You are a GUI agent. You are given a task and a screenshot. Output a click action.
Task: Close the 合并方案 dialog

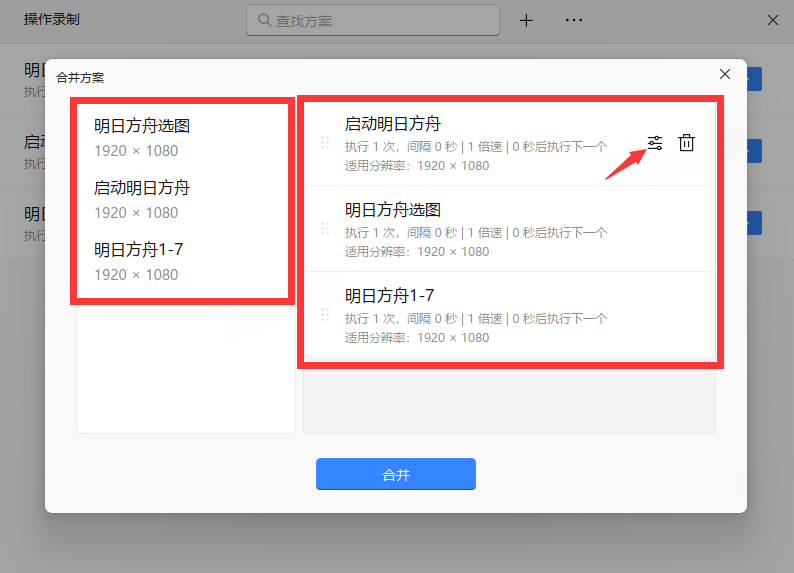point(725,74)
